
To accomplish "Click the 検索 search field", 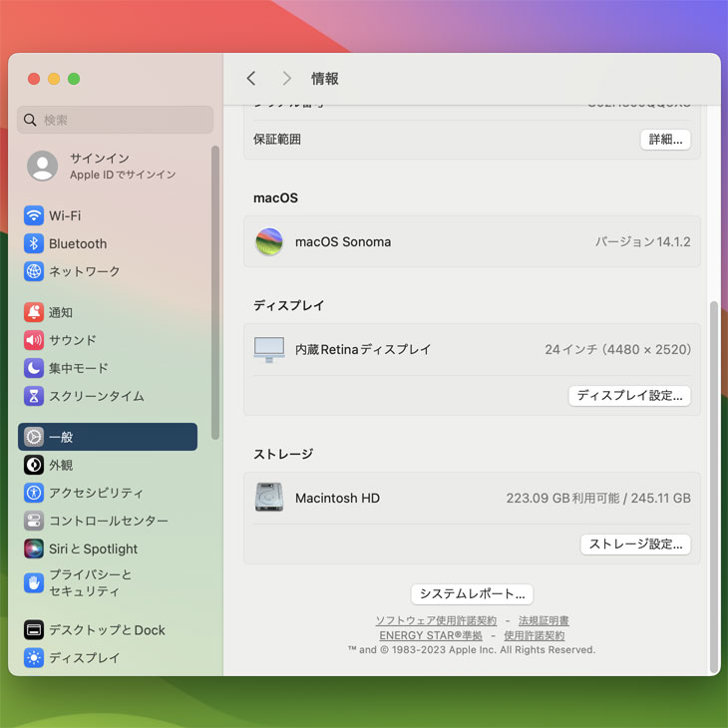I will [115, 120].
